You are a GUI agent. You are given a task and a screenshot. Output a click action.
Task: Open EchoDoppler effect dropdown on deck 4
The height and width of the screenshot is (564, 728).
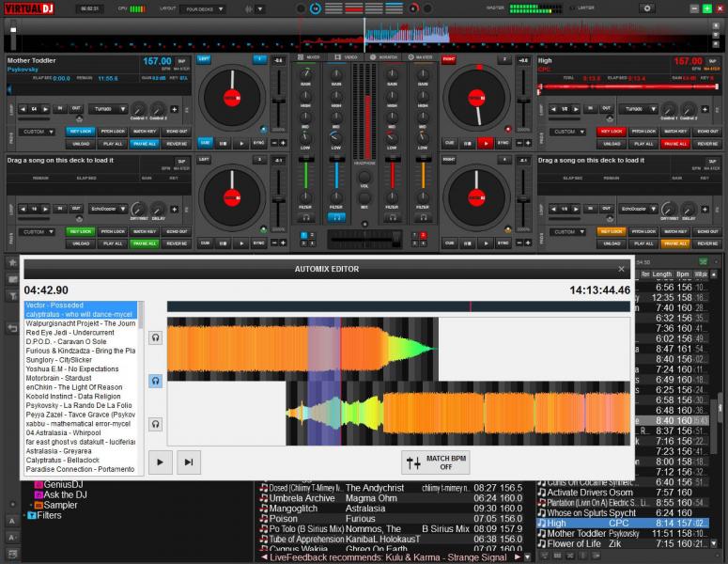tap(639, 209)
